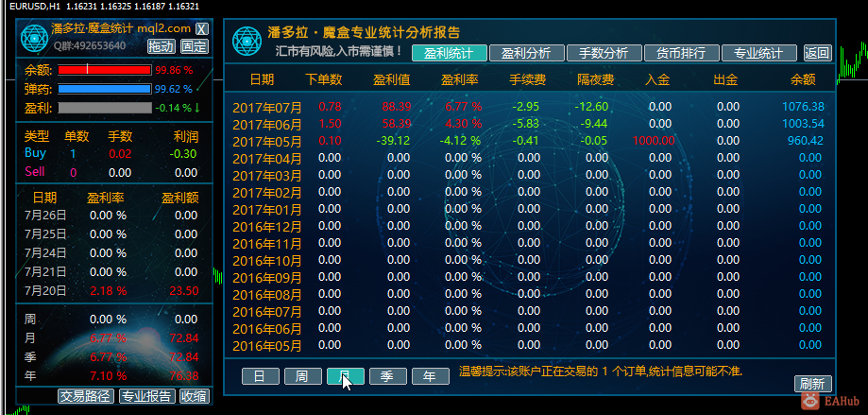Click the Buy row label
Screen dimensions: 868x415
(x=36, y=153)
